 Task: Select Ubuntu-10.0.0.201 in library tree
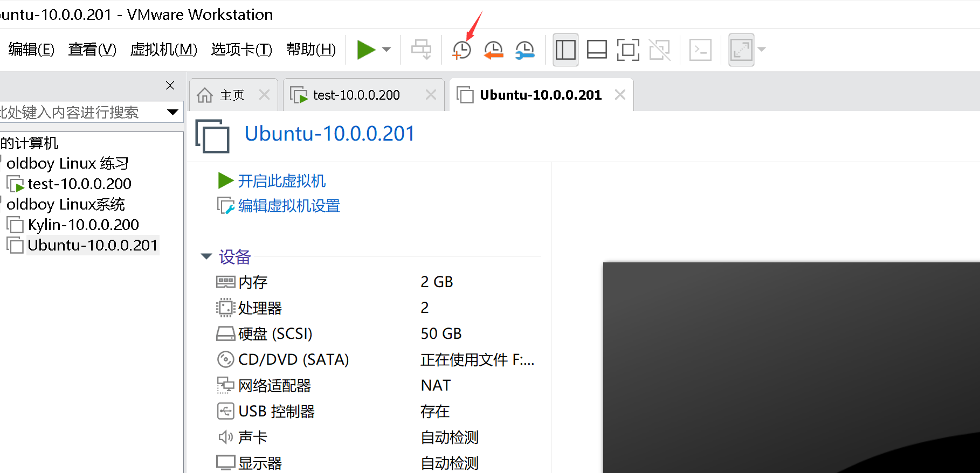pos(93,245)
